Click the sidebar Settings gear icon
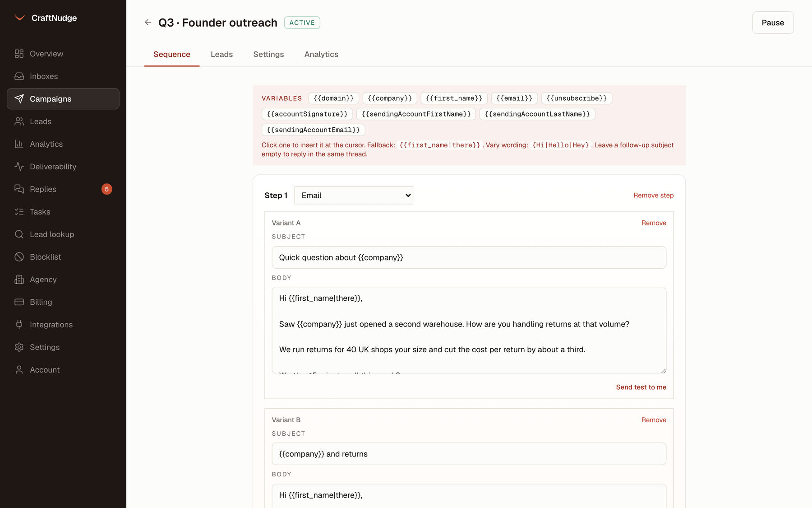Image resolution: width=812 pixels, height=508 pixels. 19,347
